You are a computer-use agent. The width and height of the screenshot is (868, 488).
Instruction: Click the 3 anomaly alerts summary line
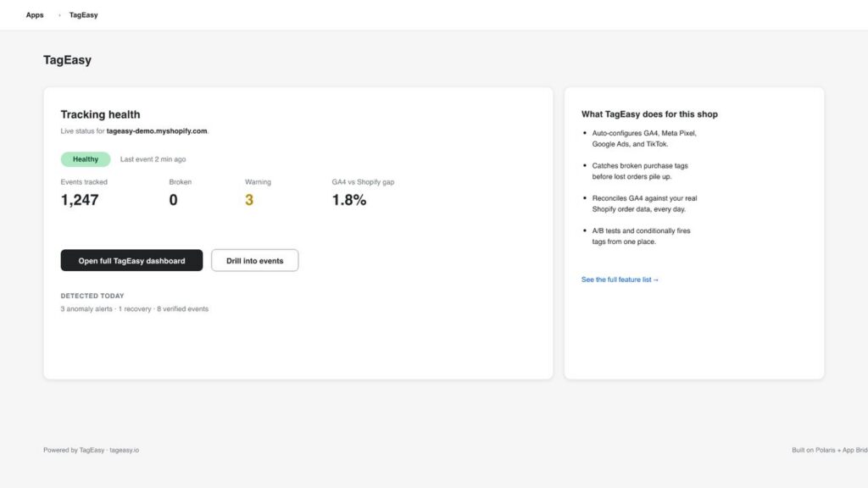[x=135, y=309]
